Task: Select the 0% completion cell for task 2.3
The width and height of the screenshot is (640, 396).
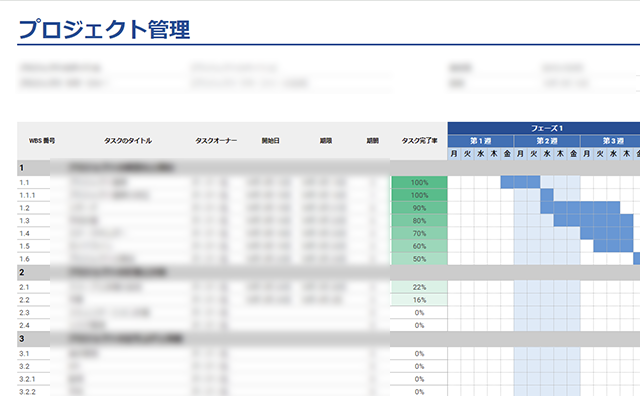Action: 419,313
